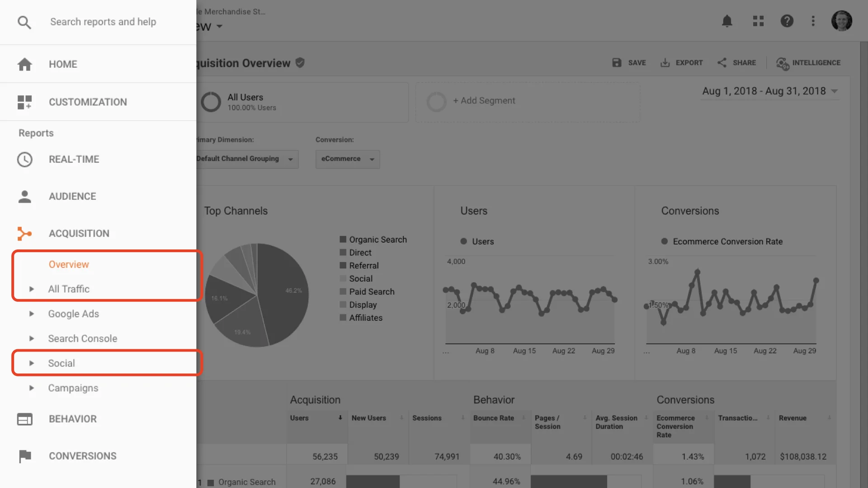The image size is (868, 488).
Task: Click the Export icon
Action: tap(665, 63)
